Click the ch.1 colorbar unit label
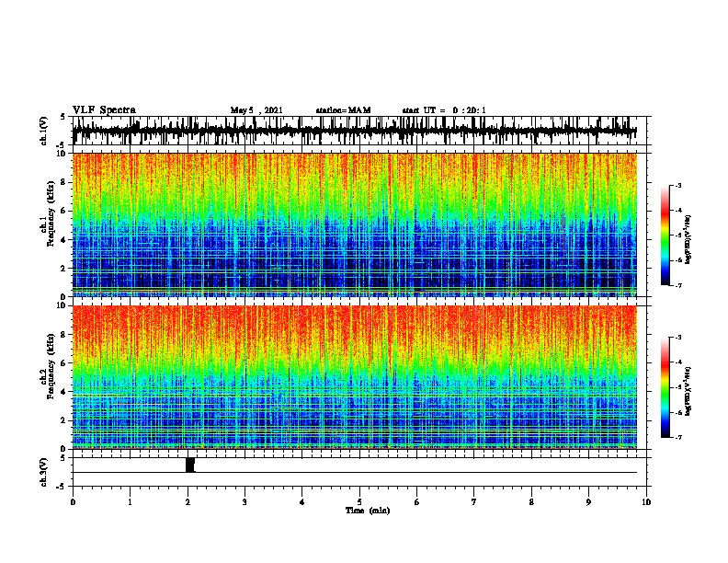728x563 pixels. click(688, 239)
